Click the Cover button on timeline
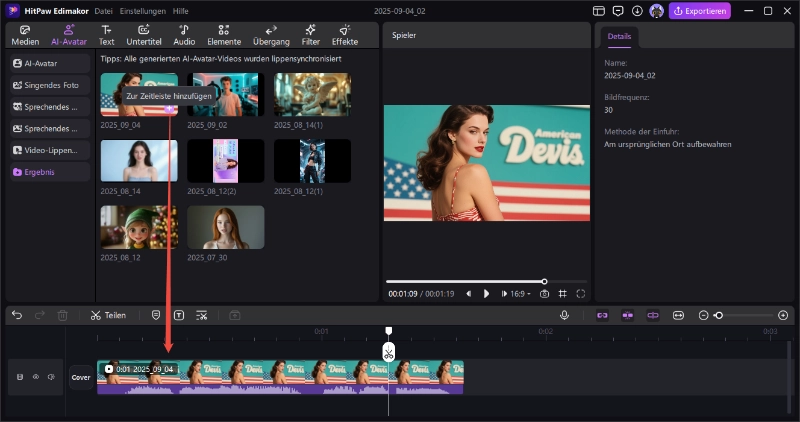The width and height of the screenshot is (800, 422). click(81, 378)
